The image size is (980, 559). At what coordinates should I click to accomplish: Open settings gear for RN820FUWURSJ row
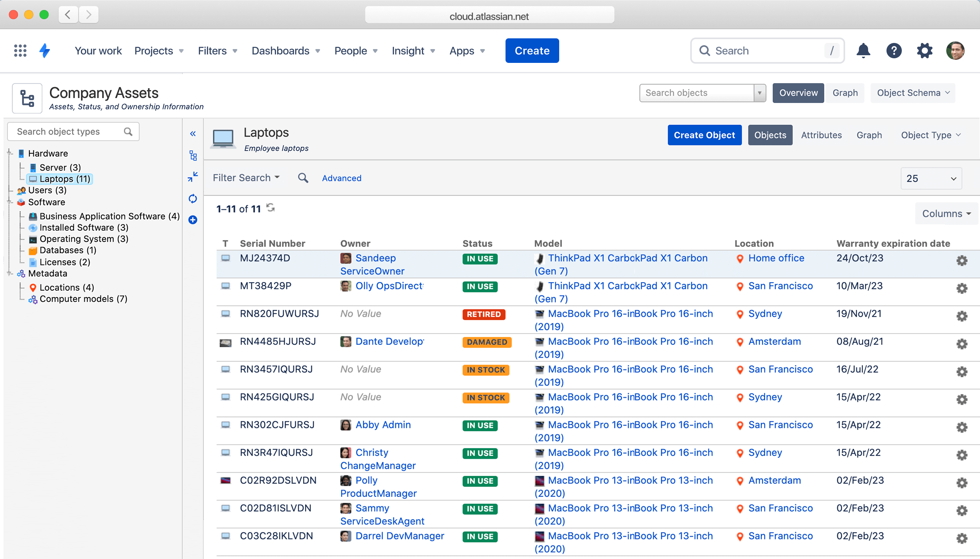(962, 316)
